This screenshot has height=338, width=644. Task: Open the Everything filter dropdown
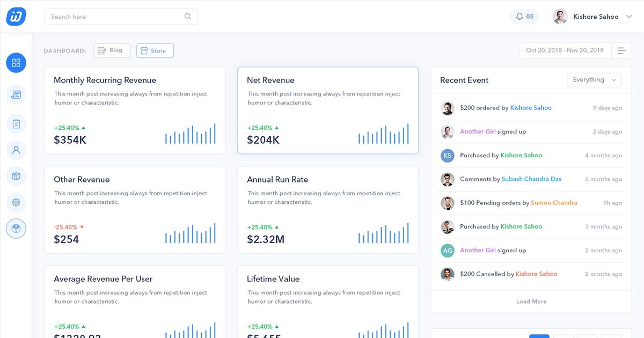pyautogui.click(x=595, y=80)
